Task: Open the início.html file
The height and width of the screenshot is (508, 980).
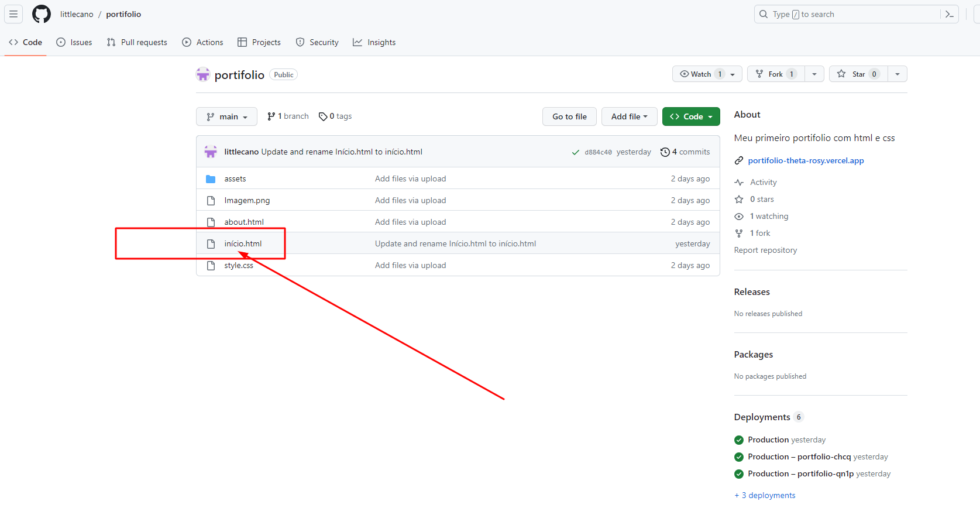Action: (x=243, y=243)
